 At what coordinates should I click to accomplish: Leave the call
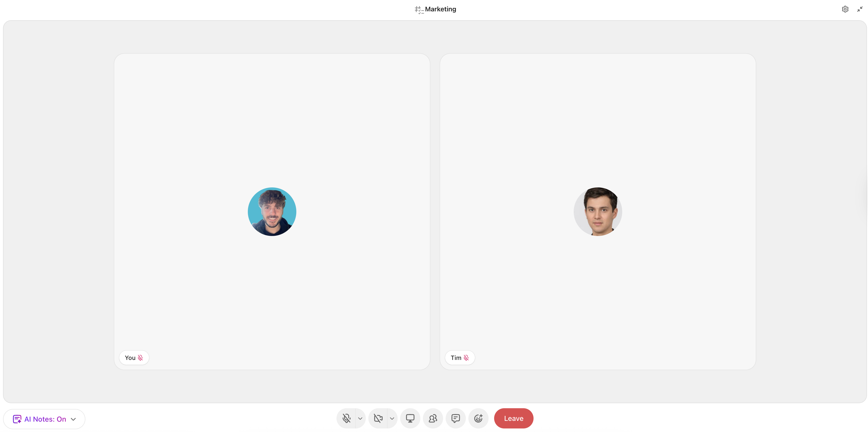(x=514, y=418)
